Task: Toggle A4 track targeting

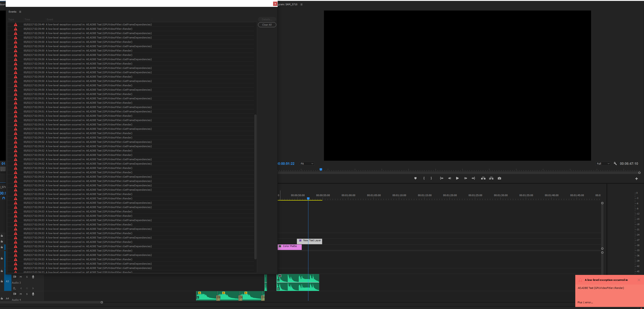Action: pos(8,298)
